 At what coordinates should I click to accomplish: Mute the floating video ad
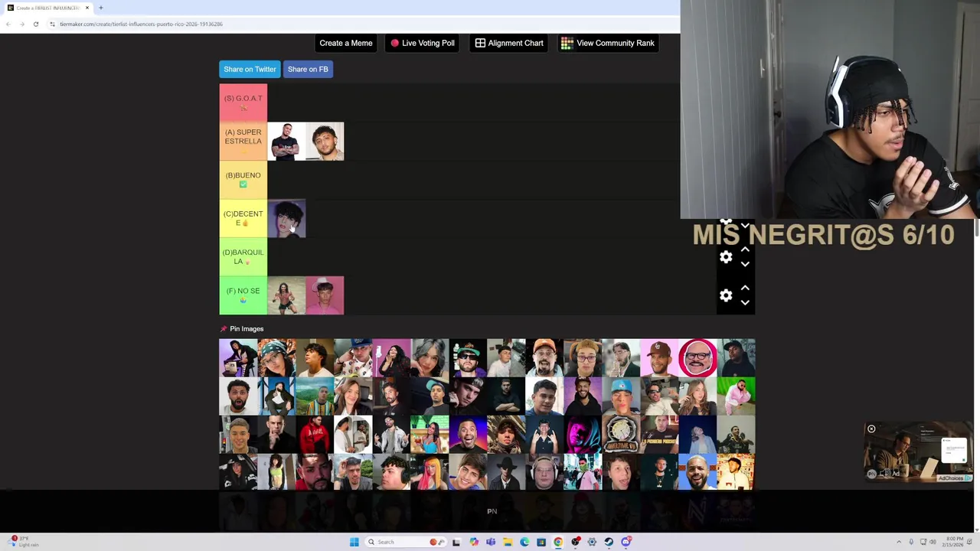click(x=884, y=474)
